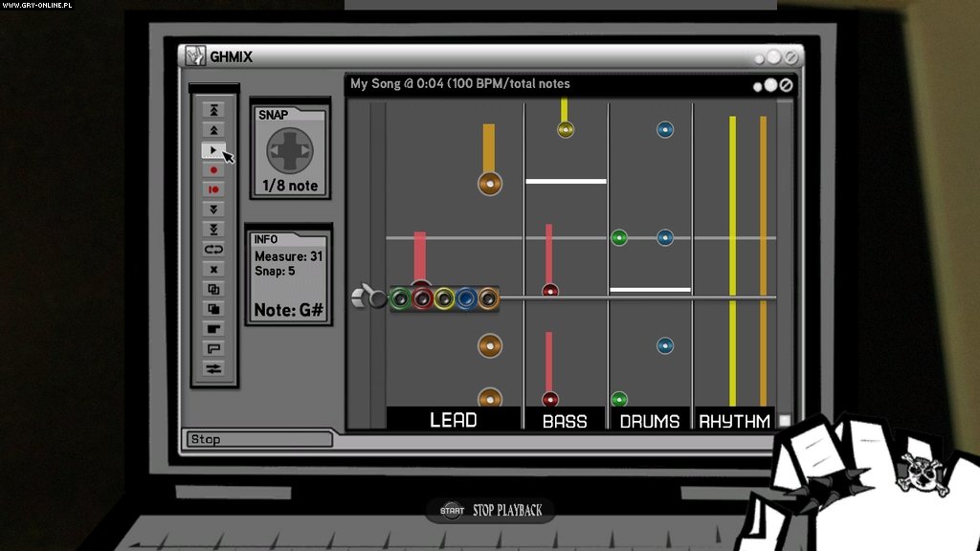Image resolution: width=980 pixels, height=551 pixels.
Task: Click the yellow fret button on cursor row
Action: pyautogui.click(x=444, y=298)
